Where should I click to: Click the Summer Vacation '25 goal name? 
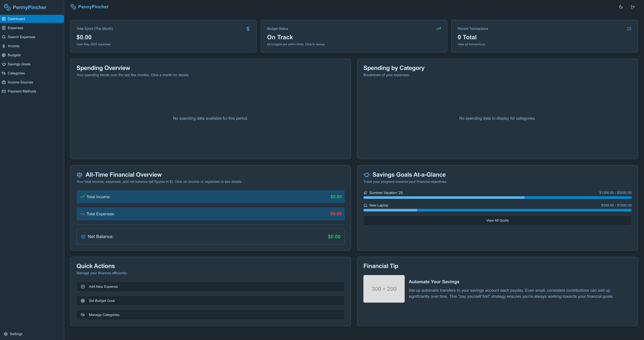[386, 193]
